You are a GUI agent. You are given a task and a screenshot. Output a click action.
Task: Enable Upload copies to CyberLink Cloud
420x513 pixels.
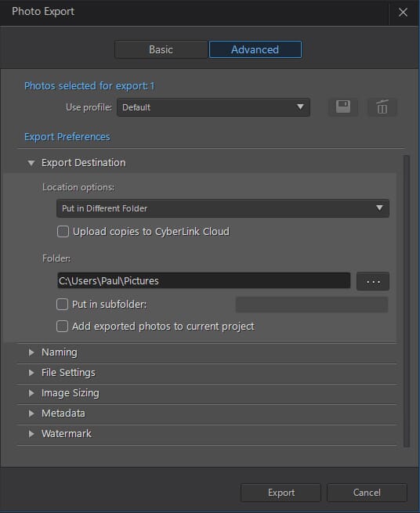(63, 232)
